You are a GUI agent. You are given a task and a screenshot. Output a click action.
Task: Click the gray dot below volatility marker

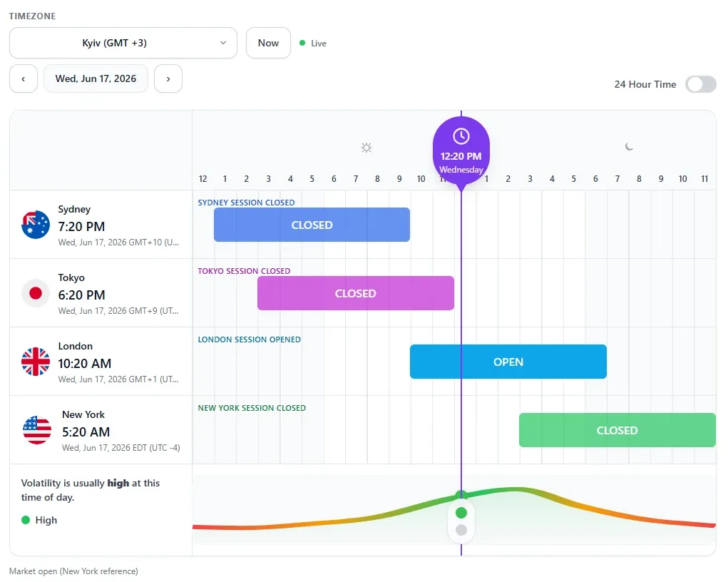tap(461, 530)
